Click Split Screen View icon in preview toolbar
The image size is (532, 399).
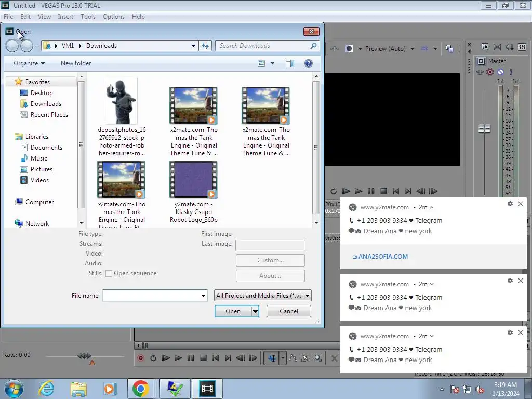tap(349, 48)
